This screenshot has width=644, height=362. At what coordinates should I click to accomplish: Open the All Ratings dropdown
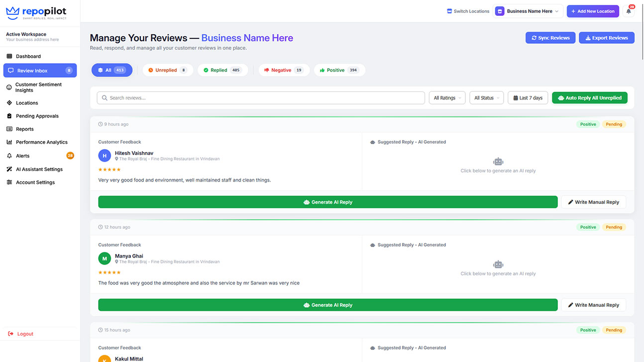pyautogui.click(x=447, y=98)
